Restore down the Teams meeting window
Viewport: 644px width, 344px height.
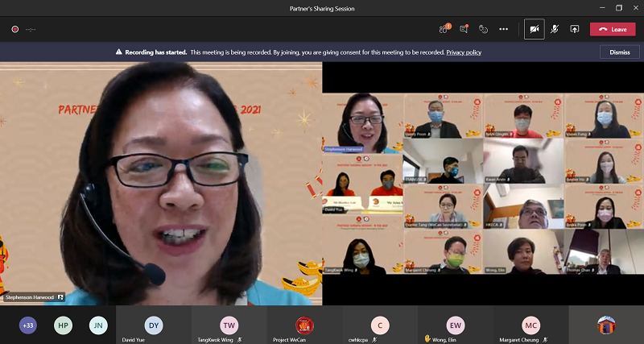tap(619, 8)
